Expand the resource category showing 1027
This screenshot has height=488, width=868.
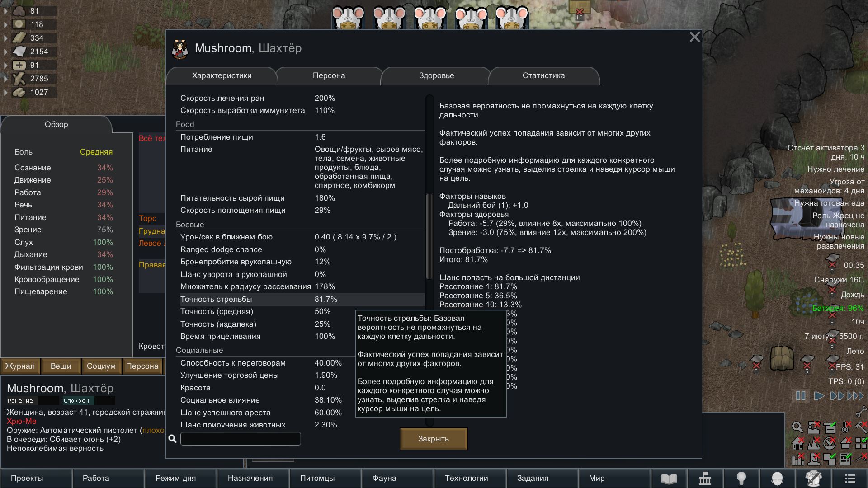tap(5, 92)
